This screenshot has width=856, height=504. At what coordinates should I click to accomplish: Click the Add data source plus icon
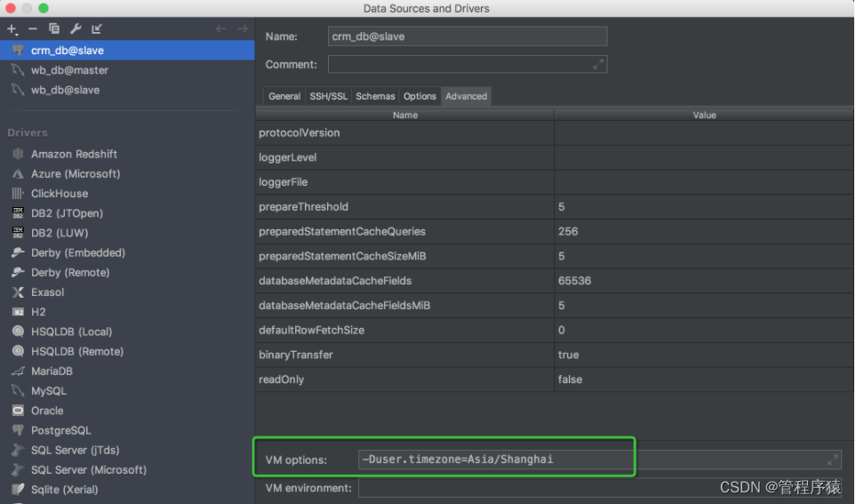(12, 29)
